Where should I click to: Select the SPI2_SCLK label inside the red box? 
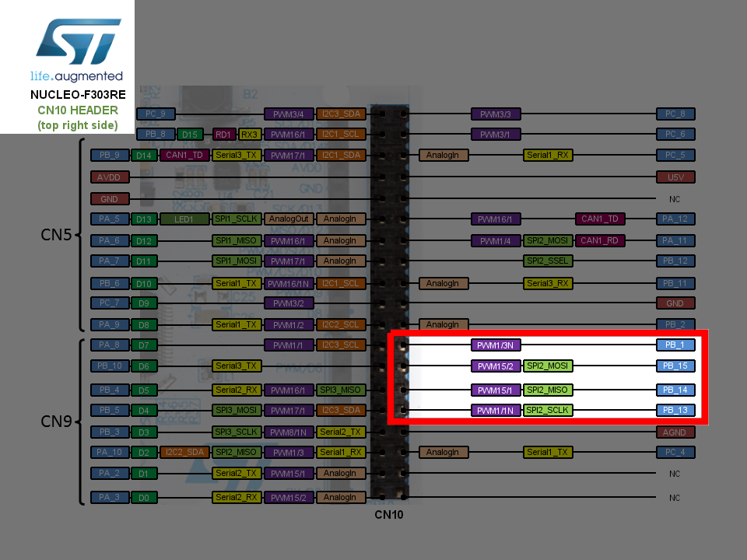click(547, 410)
